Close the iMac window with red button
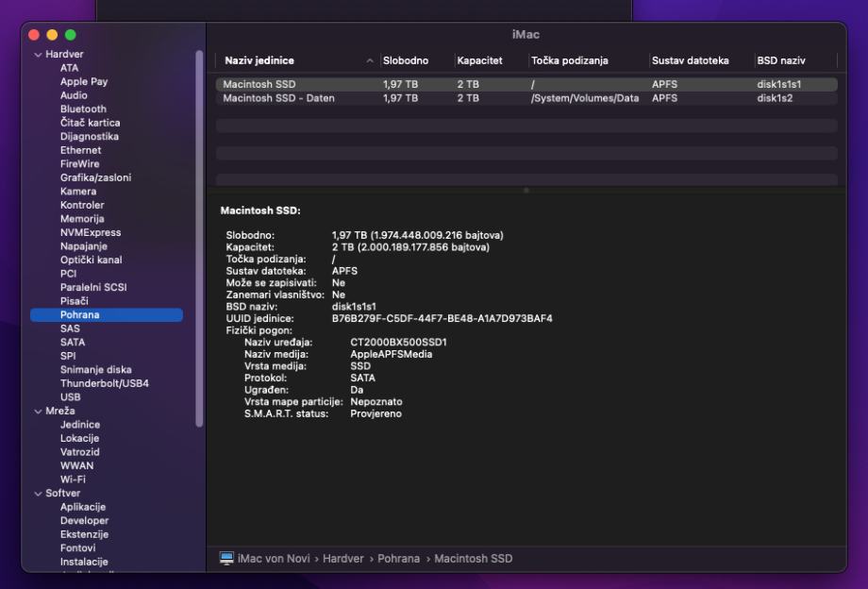 tap(34, 35)
